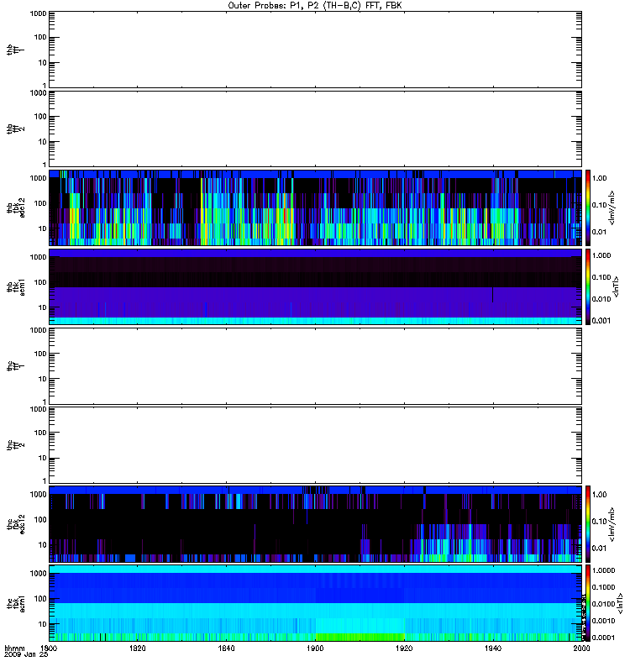The image size is (630, 672).
Task: Click the thb fbk scm1 spectrogram panel
Action: [315, 286]
